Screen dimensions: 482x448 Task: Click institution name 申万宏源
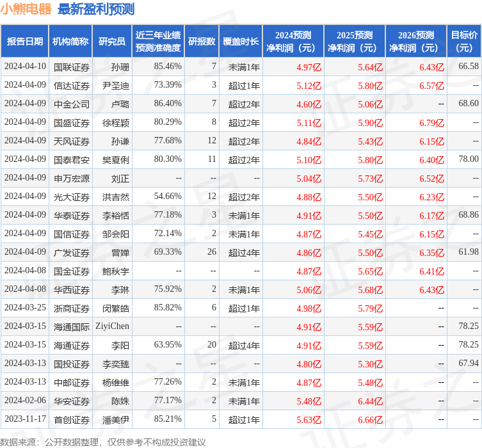point(71,178)
